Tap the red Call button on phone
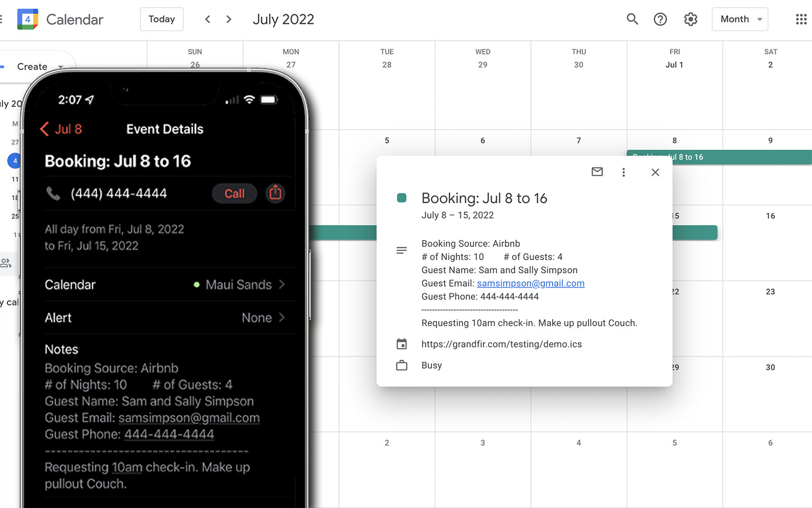Screen dimensions: 812x508 tap(234, 194)
